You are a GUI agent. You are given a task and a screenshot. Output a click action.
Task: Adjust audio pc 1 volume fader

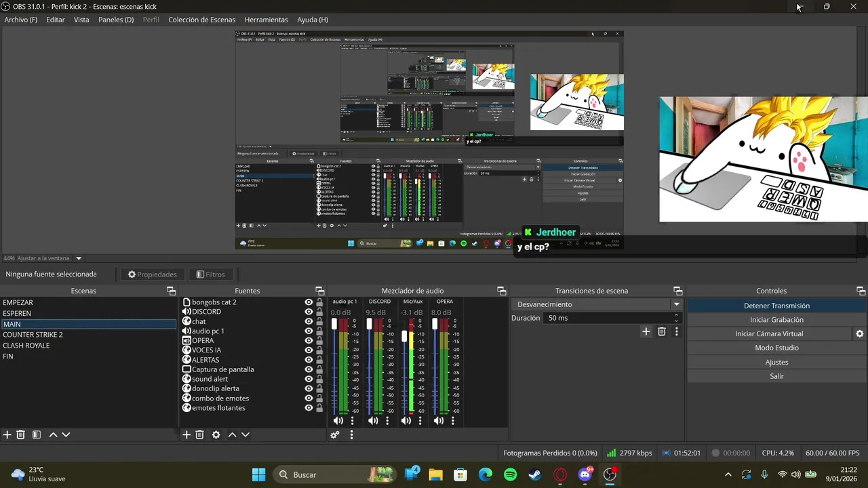tap(334, 325)
